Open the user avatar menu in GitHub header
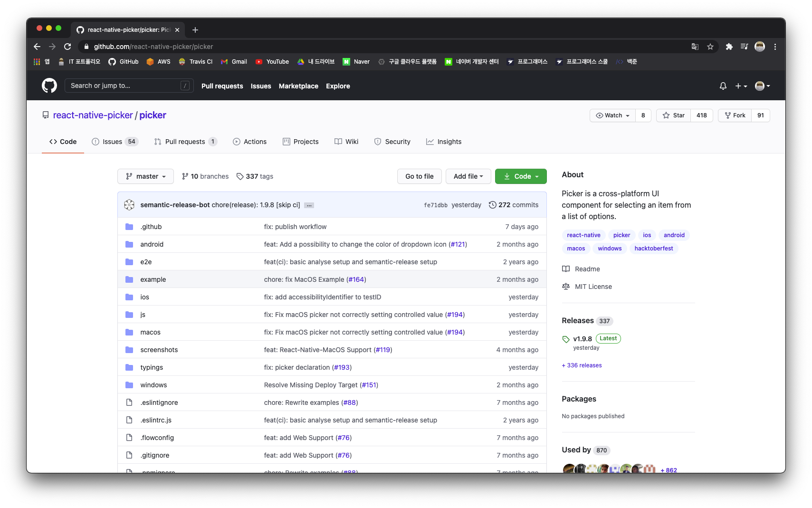The height and width of the screenshot is (508, 812). coord(762,86)
